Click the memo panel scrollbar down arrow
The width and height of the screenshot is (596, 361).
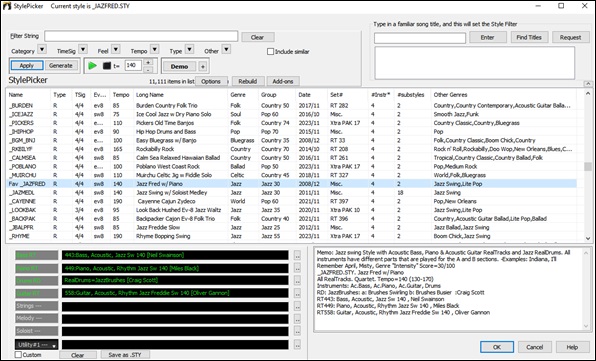[x=586, y=326]
